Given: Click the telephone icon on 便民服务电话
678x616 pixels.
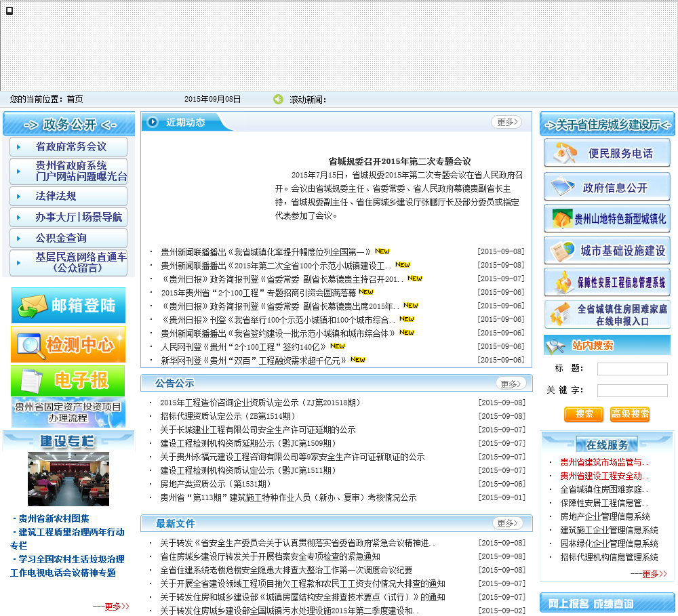Looking at the screenshot, I should click(567, 152).
